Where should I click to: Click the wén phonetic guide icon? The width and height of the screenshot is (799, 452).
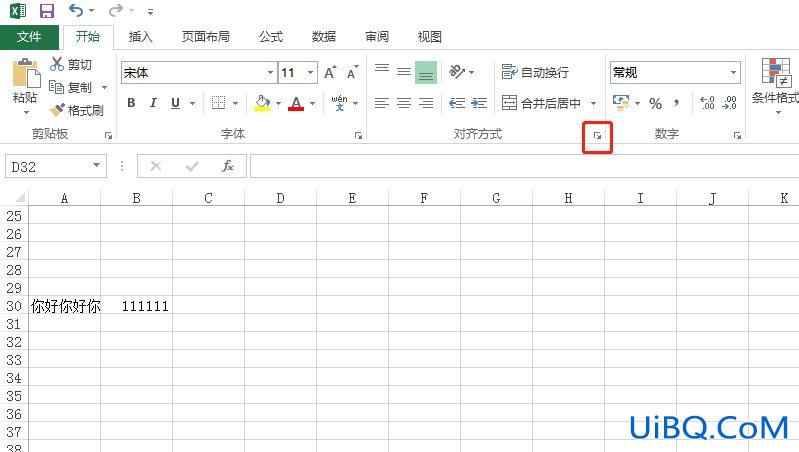(x=339, y=103)
